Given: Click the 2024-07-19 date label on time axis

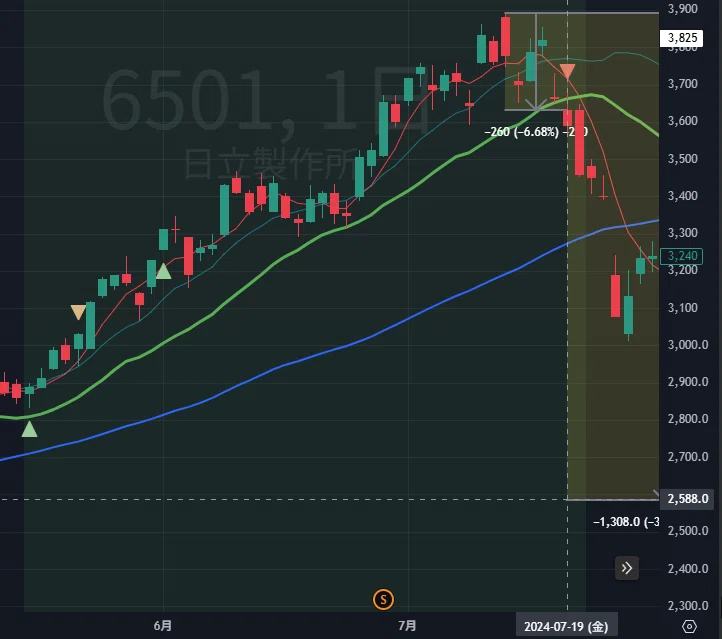Looking at the screenshot, I should pyautogui.click(x=566, y=627).
